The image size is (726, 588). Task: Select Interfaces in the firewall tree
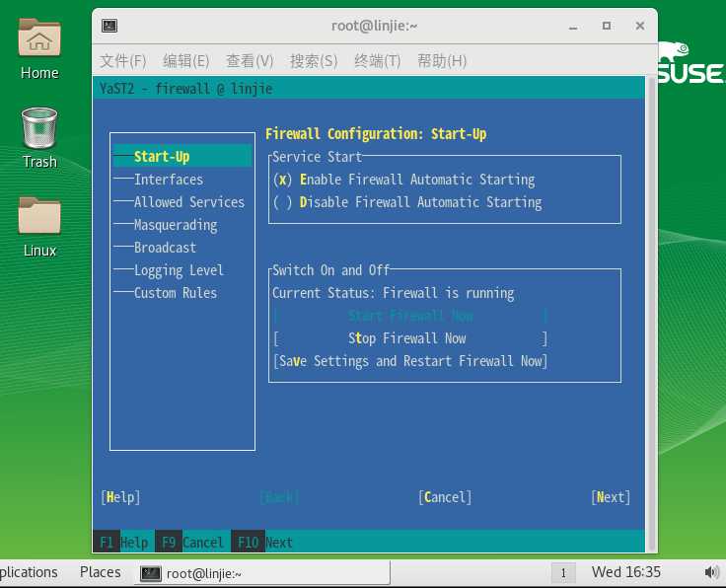(169, 180)
